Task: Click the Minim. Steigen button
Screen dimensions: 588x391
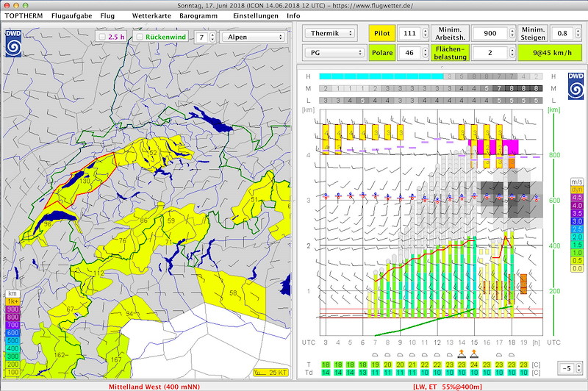Action: coord(532,33)
